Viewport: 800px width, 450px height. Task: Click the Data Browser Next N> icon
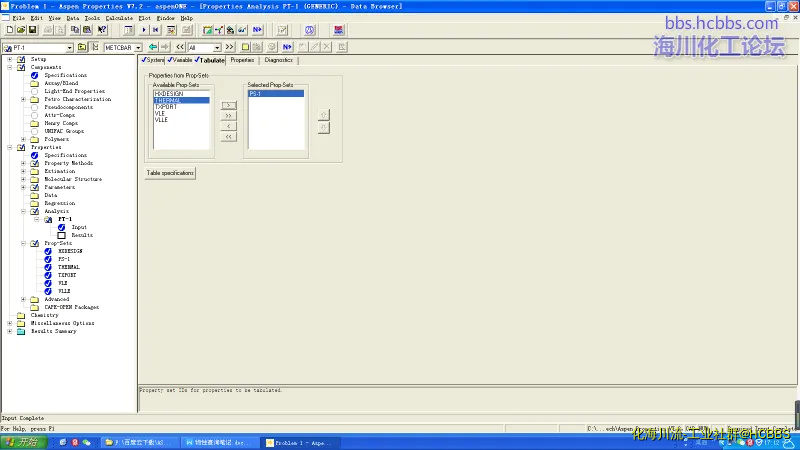click(287, 47)
